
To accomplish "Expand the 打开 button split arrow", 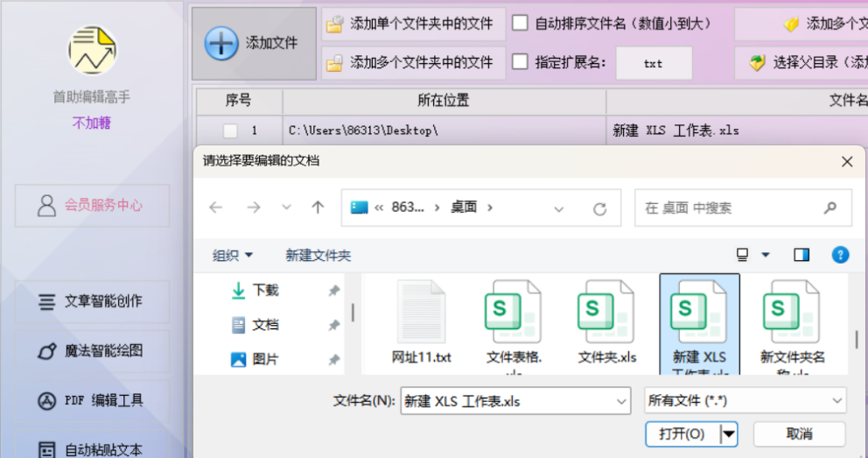I will (729, 433).
